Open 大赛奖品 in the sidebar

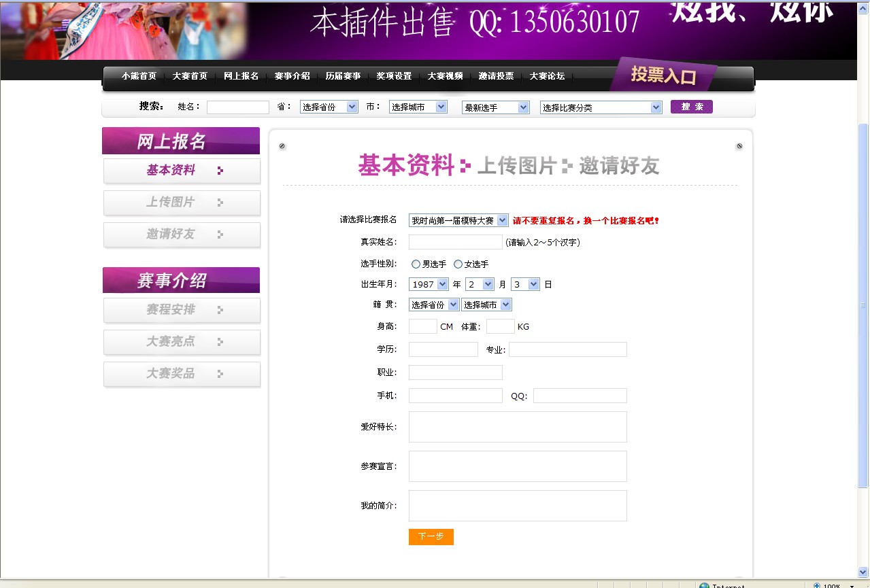[x=182, y=374]
